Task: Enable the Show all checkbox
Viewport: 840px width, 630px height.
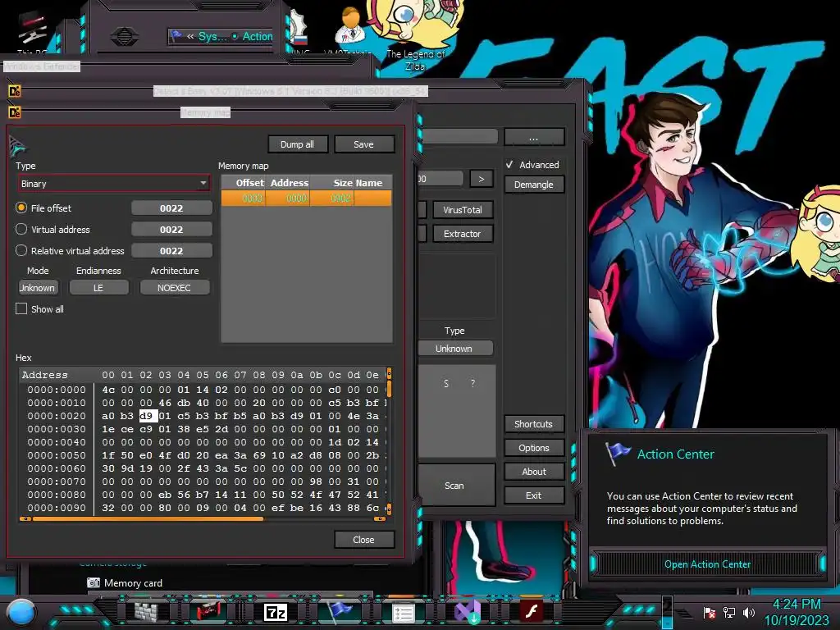Action: coord(21,309)
